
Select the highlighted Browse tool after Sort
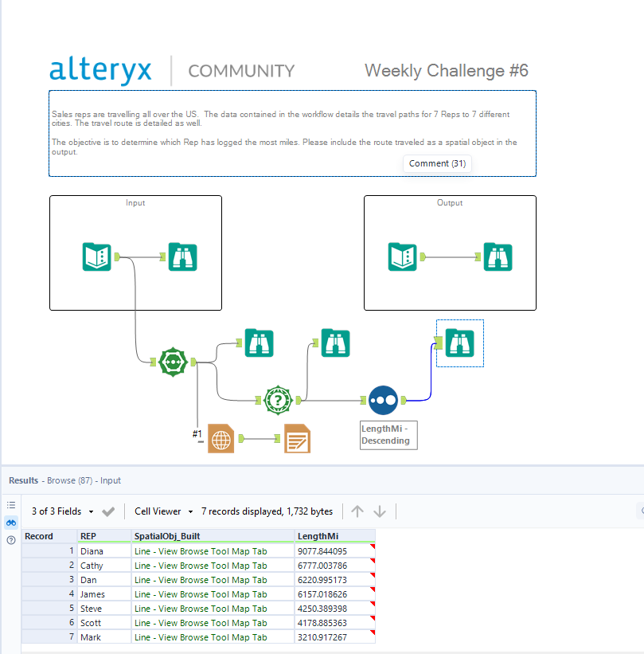pyautogui.click(x=460, y=343)
